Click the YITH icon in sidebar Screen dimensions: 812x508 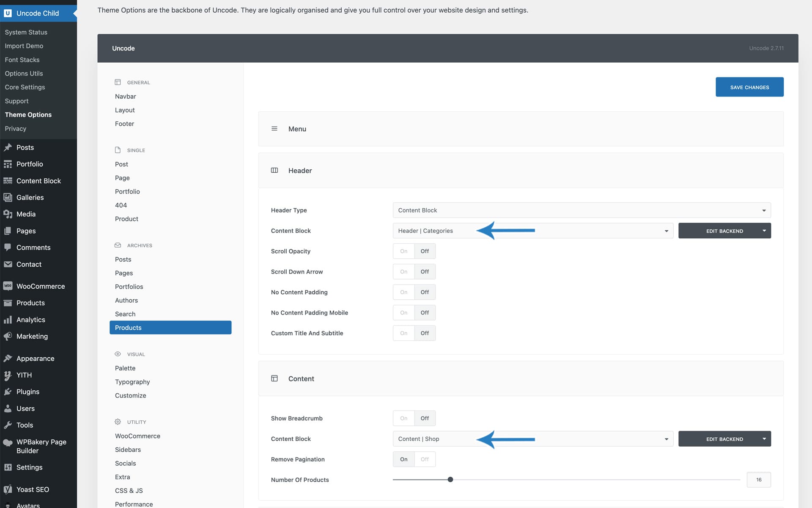coord(8,375)
